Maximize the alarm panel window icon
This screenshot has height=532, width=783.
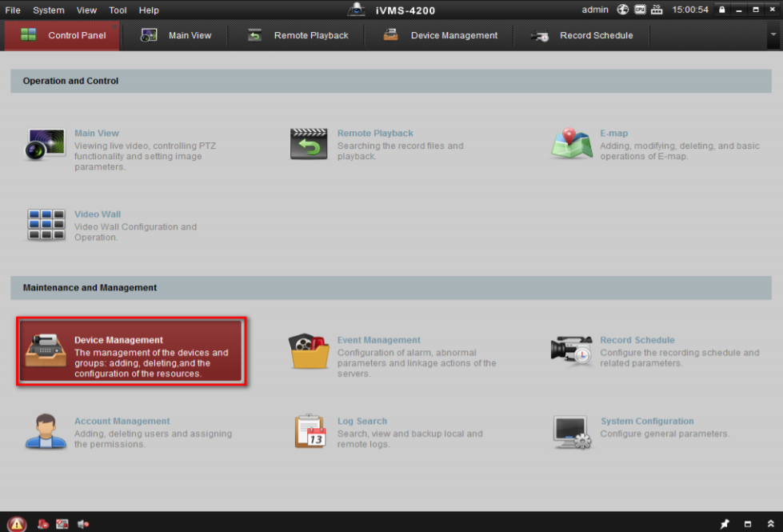coord(748,524)
